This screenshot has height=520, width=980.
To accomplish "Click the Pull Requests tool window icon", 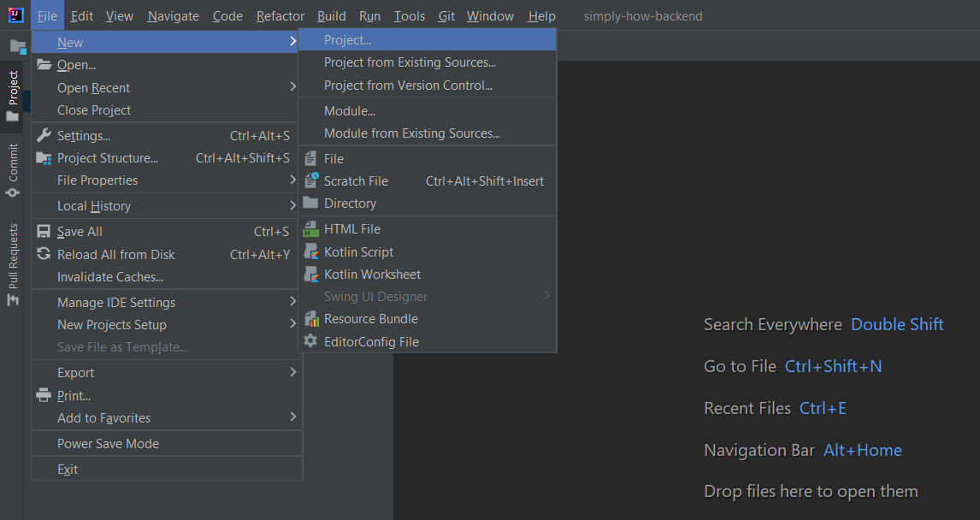I will 13,301.
